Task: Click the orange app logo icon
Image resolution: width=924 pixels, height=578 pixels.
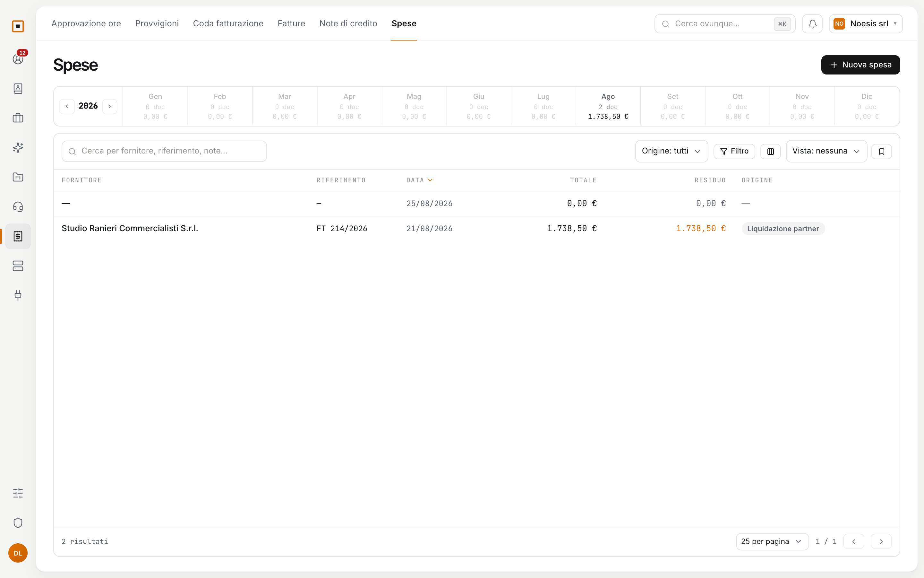Action: 18,26
